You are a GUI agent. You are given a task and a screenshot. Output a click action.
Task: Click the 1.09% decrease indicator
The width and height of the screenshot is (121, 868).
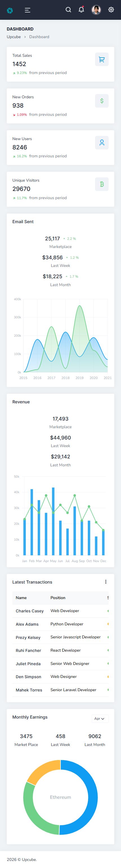click(20, 115)
